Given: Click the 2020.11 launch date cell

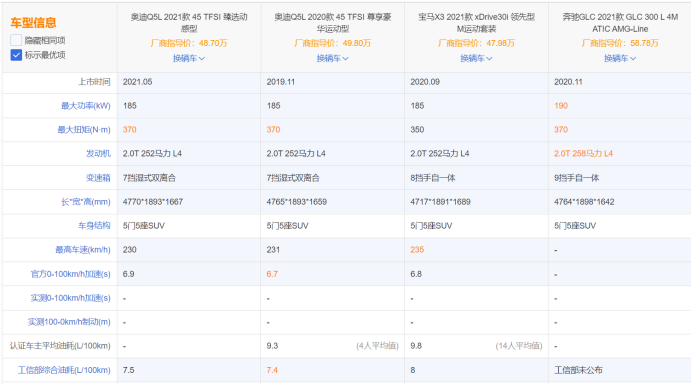Looking at the screenshot, I should [568, 82].
